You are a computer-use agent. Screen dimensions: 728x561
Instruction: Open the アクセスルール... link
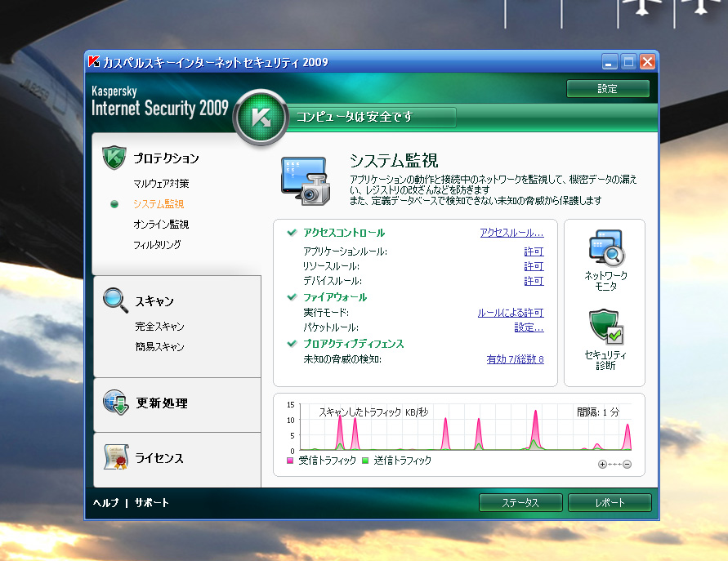(x=511, y=233)
